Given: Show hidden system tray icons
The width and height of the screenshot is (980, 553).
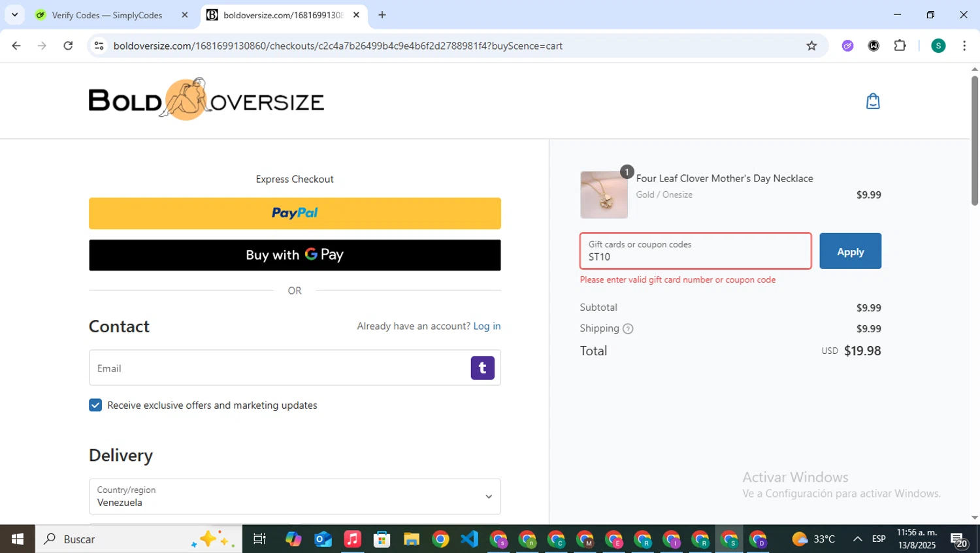Looking at the screenshot, I should click(x=857, y=539).
